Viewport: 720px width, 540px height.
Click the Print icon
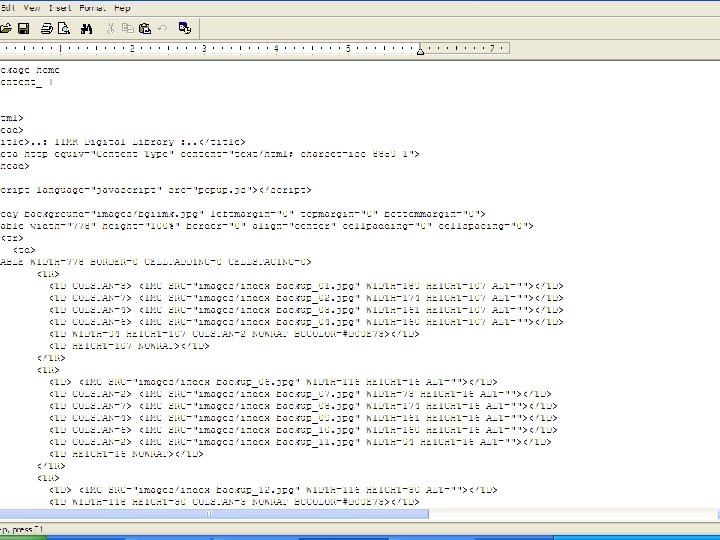click(46, 29)
